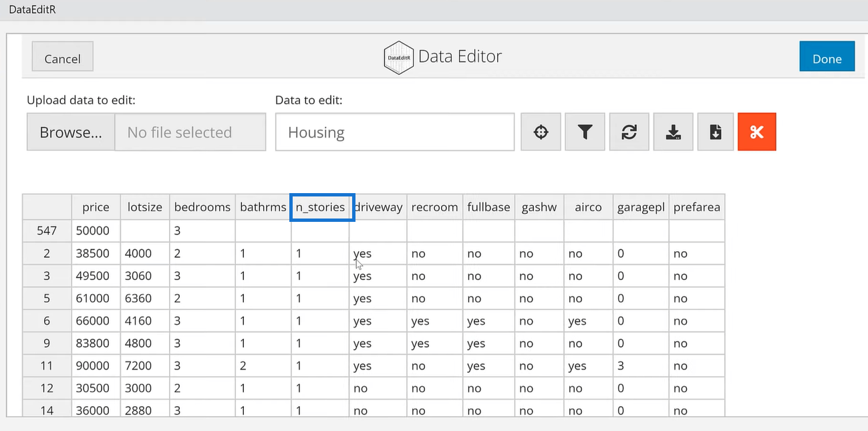Select the lotsize column header
Screen dimensions: 868x431
point(144,206)
